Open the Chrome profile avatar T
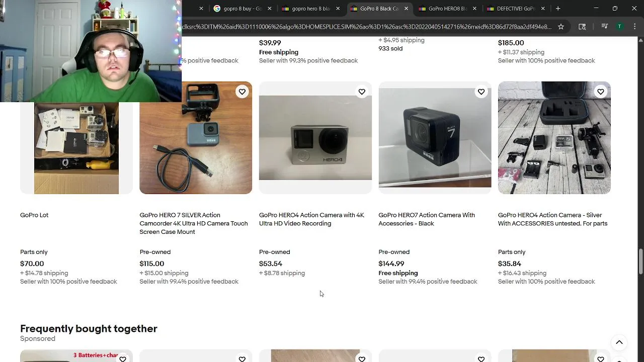Image resolution: width=644 pixels, height=362 pixels. click(620, 27)
